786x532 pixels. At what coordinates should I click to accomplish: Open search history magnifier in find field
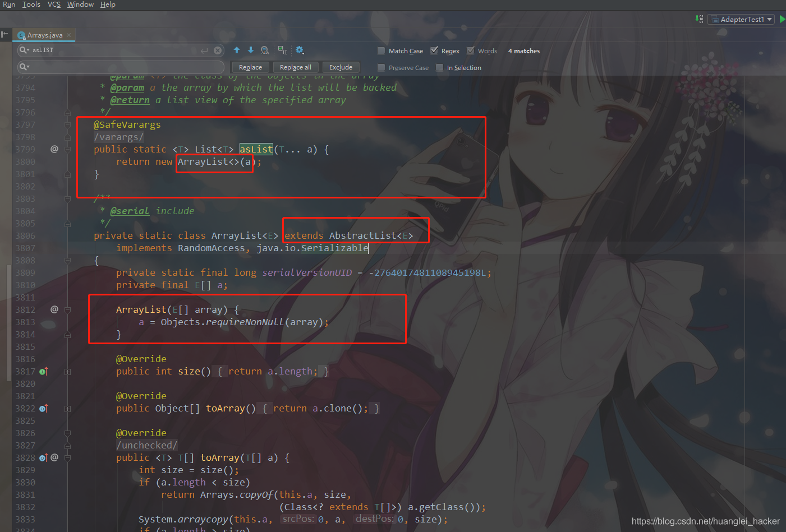[24, 50]
